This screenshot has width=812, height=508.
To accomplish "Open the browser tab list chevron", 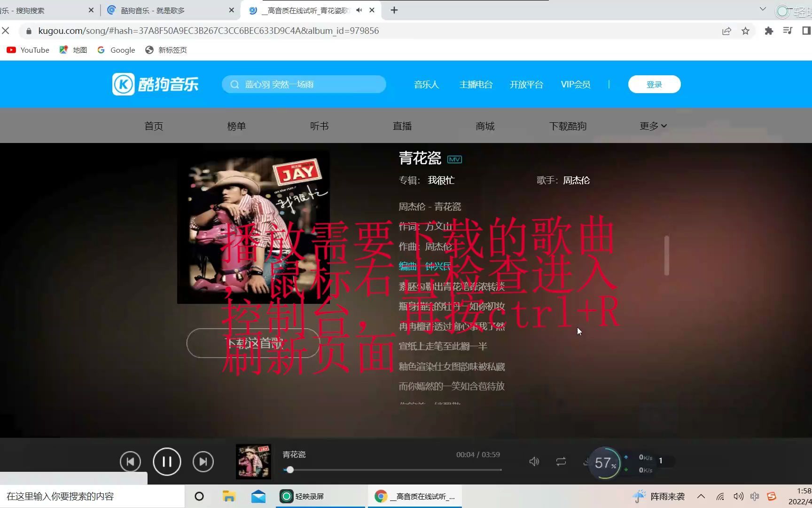I will [x=762, y=8].
